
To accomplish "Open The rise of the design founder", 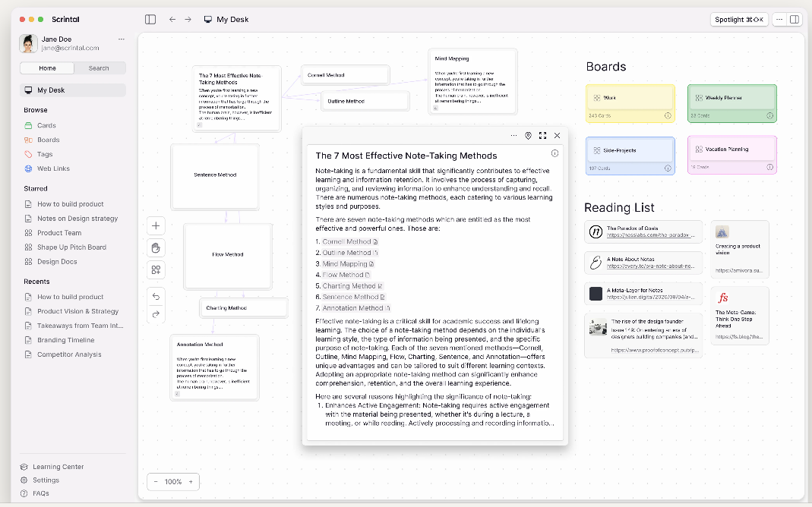I will tap(643, 335).
